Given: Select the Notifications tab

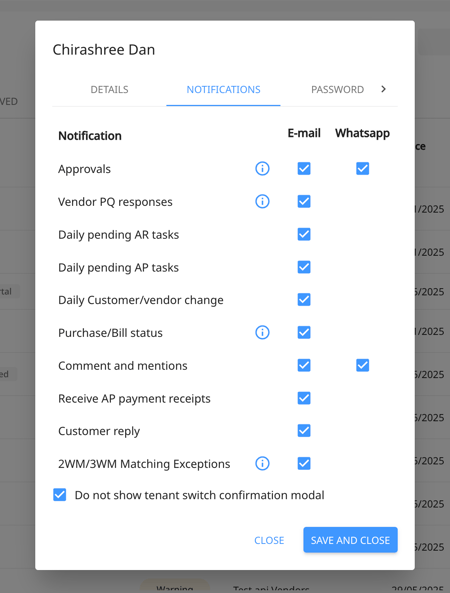Looking at the screenshot, I should pos(223,90).
